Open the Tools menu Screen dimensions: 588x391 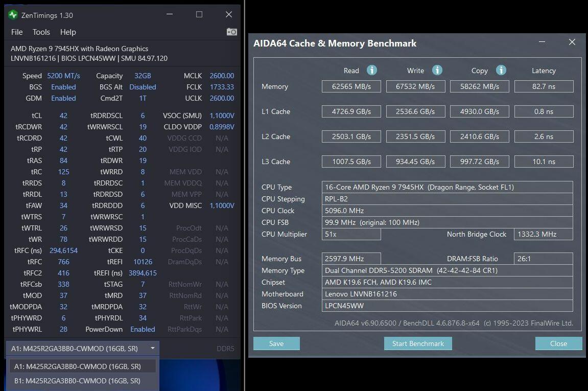point(41,32)
